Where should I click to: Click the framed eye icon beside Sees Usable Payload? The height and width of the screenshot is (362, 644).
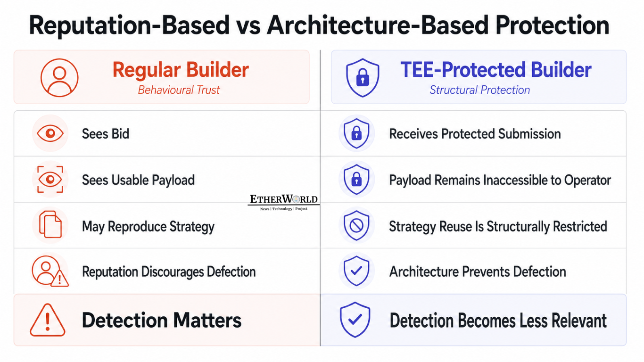point(50,180)
